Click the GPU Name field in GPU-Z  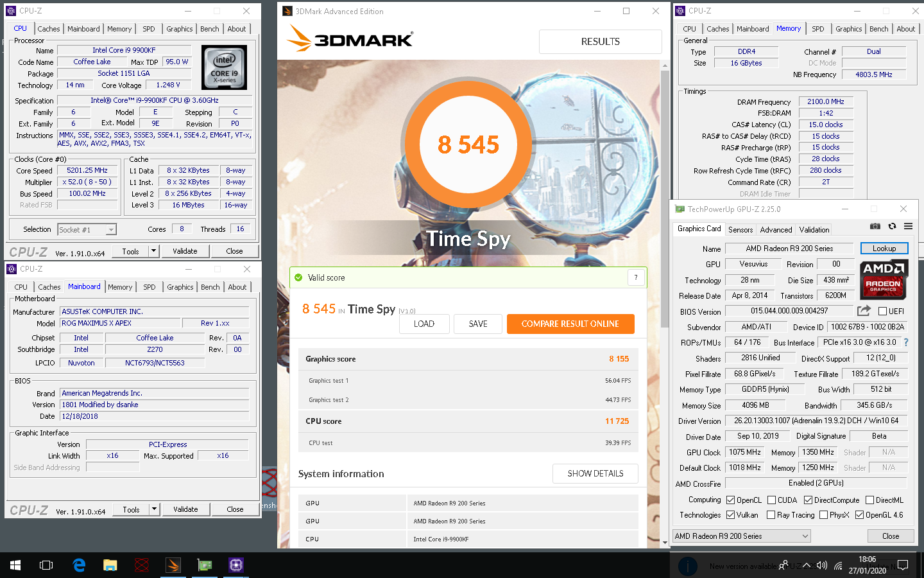click(x=790, y=249)
